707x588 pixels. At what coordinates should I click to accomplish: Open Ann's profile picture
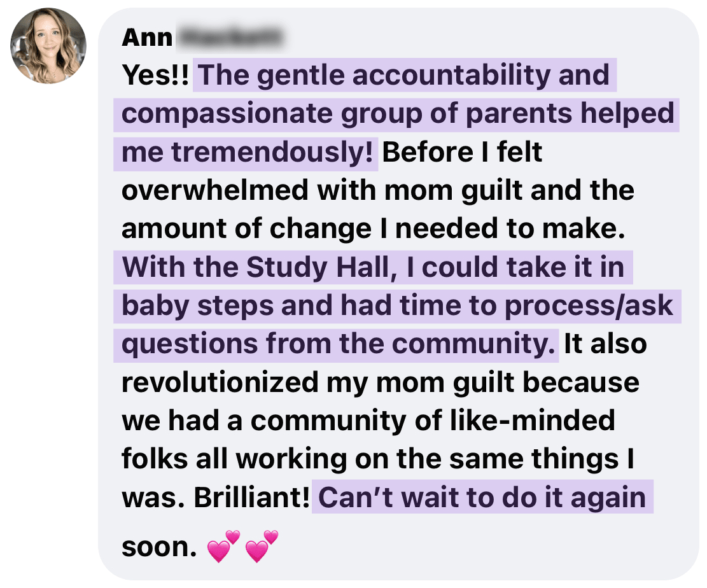[48, 46]
